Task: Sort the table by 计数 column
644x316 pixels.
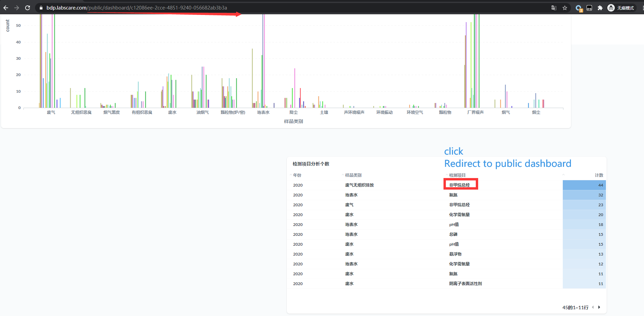Action: coord(598,175)
